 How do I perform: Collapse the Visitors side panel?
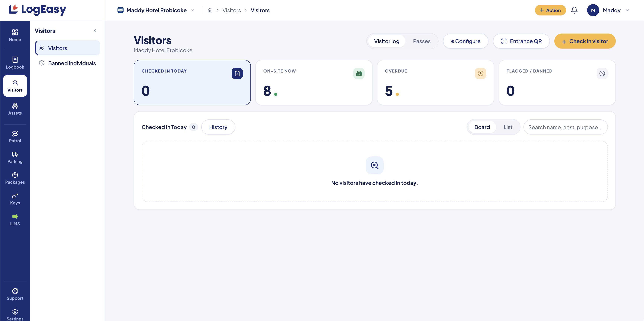[95, 31]
